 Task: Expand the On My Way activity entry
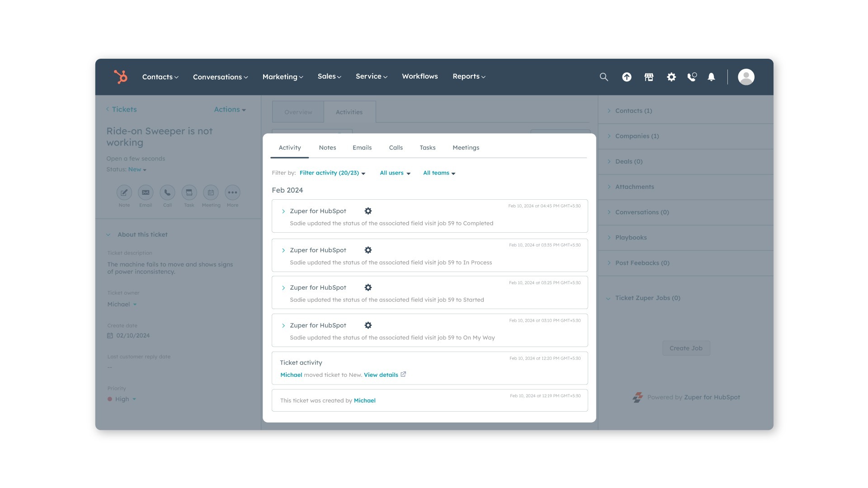coord(283,325)
